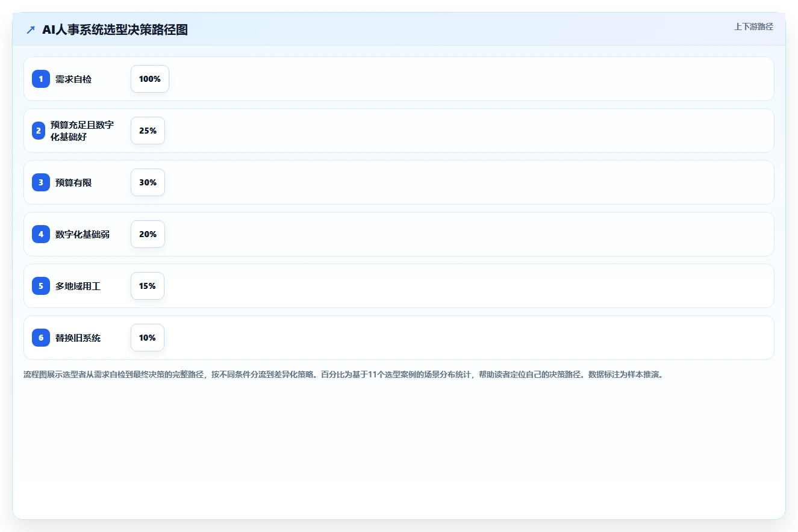Select the 数字化基础弱 step label

83,234
